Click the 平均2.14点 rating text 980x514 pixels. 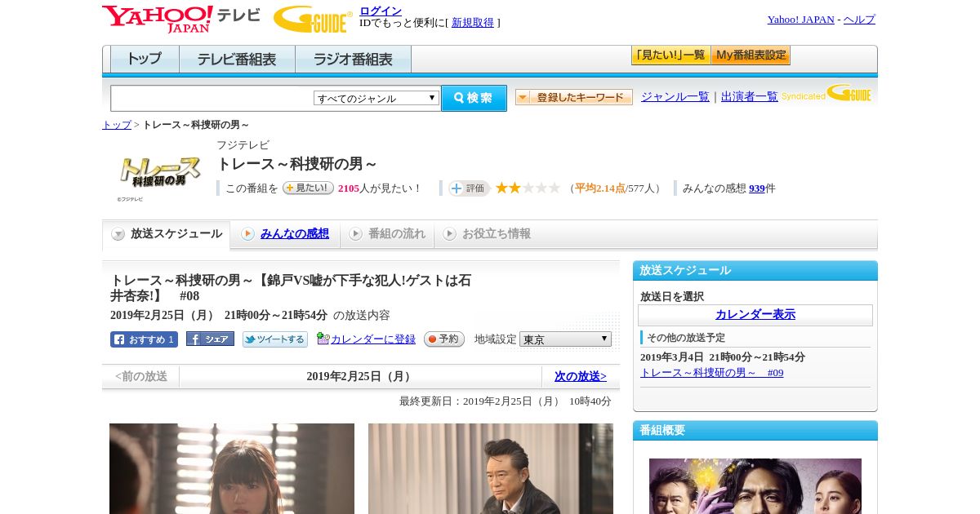[x=600, y=188]
